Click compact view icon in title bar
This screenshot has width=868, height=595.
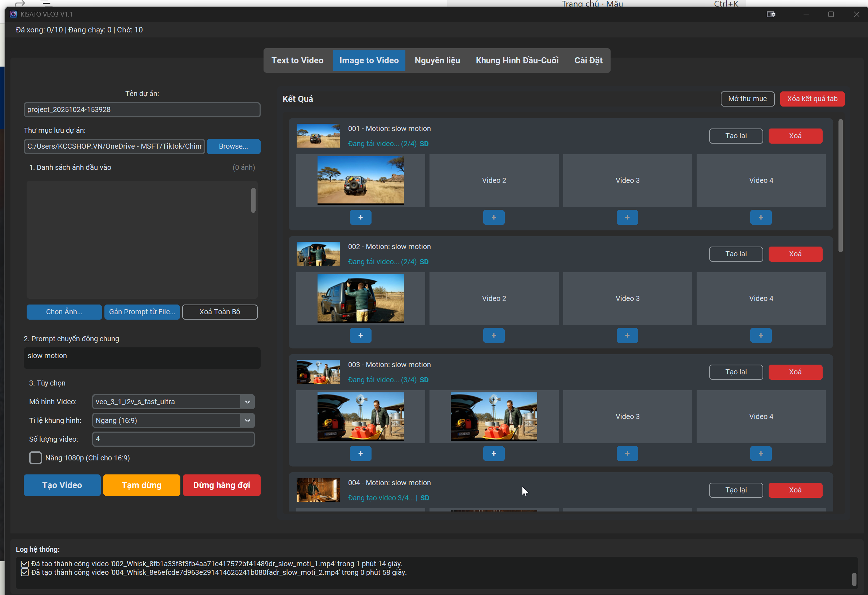click(770, 14)
